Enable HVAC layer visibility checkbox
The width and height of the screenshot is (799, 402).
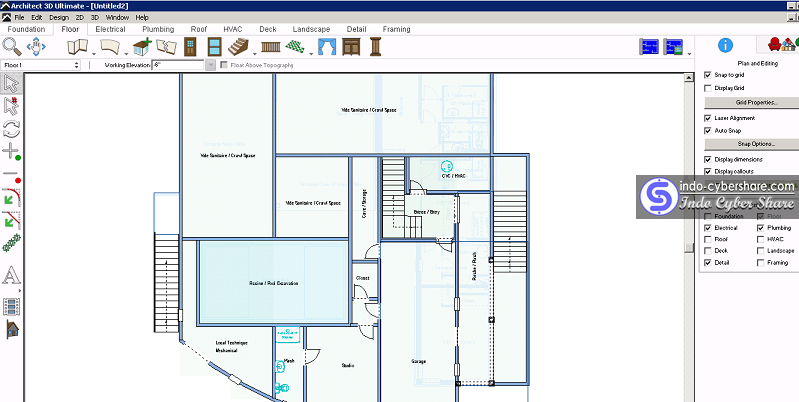pos(760,239)
